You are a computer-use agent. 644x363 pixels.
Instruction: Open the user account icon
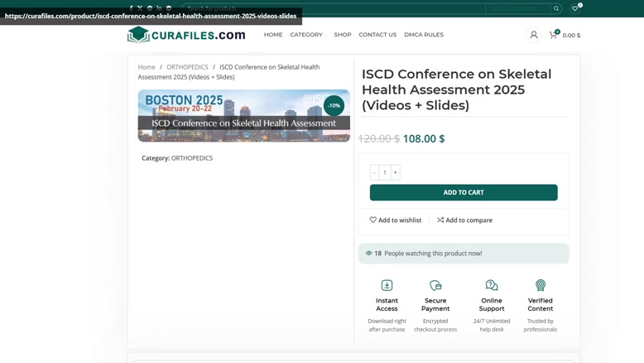pyautogui.click(x=534, y=35)
